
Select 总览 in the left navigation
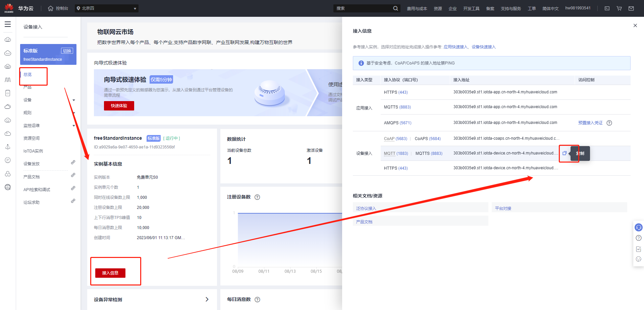coord(28,75)
